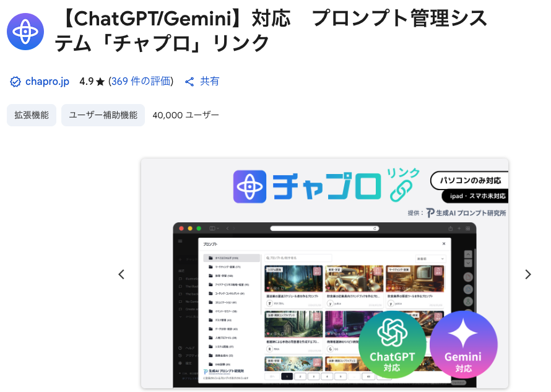Select page 1 in the preview pagination
The width and height of the screenshot is (551, 392).
point(287,376)
